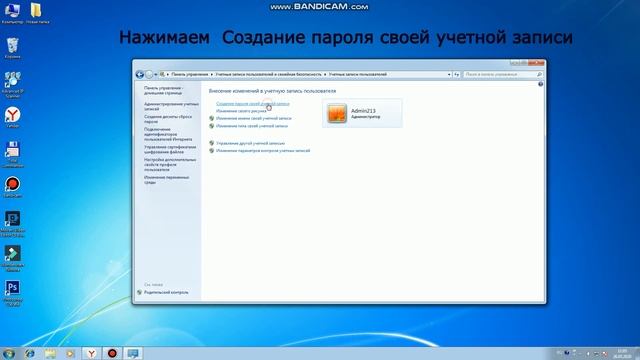Click the Control Panel breadcrumb
Viewport: 640px width, 360px height.
click(189, 75)
